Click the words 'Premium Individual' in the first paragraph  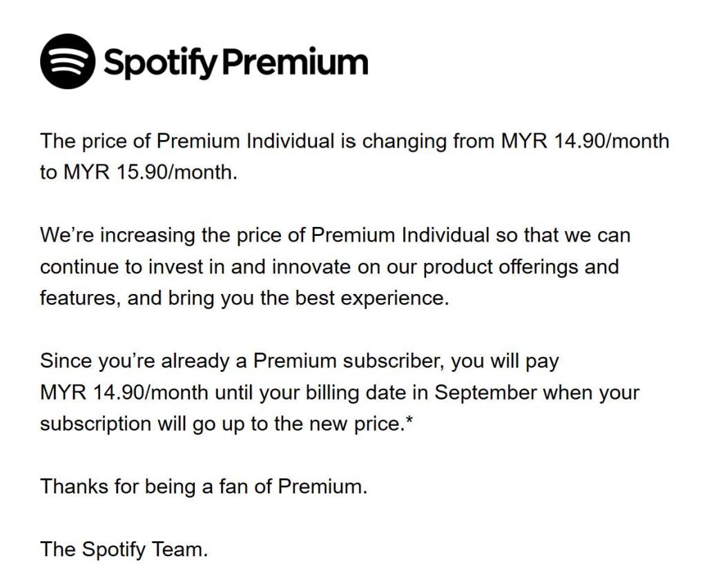[245, 141]
